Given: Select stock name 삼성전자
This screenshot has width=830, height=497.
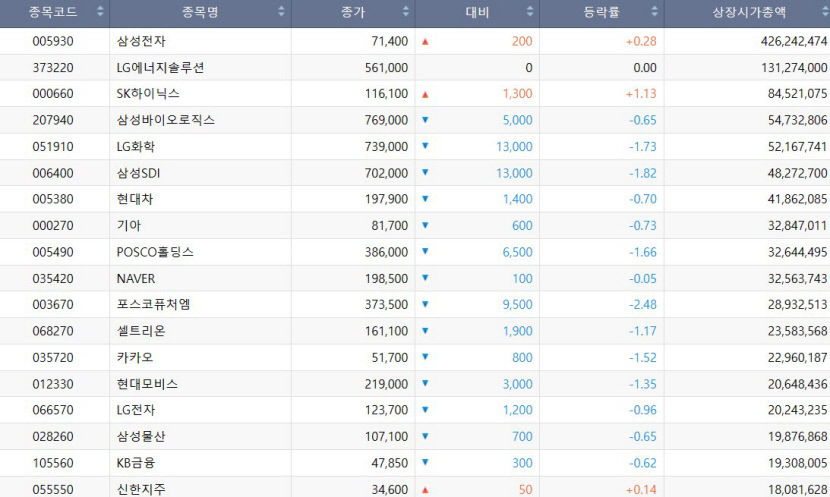Looking at the screenshot, I should 141,41.
